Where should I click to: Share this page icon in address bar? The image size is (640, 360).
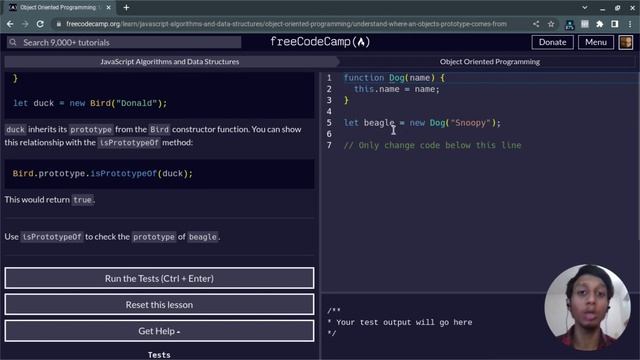(x=536, y=24)
